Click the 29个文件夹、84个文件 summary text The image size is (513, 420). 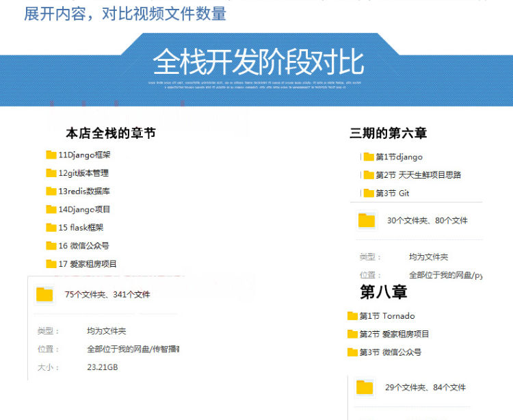coord(425,388)
